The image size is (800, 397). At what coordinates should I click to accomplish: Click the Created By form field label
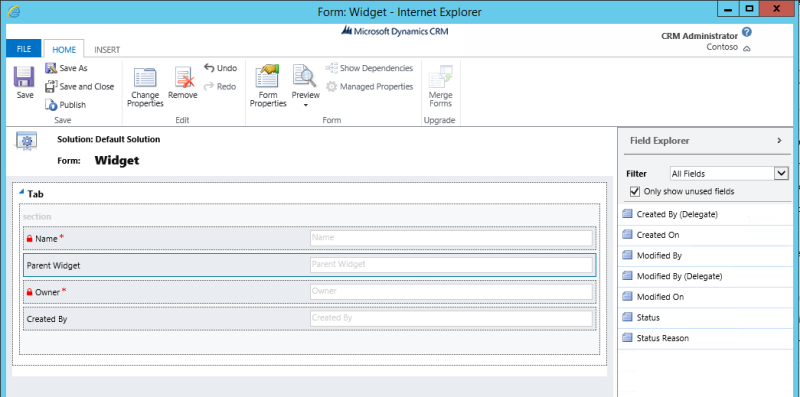46,319
